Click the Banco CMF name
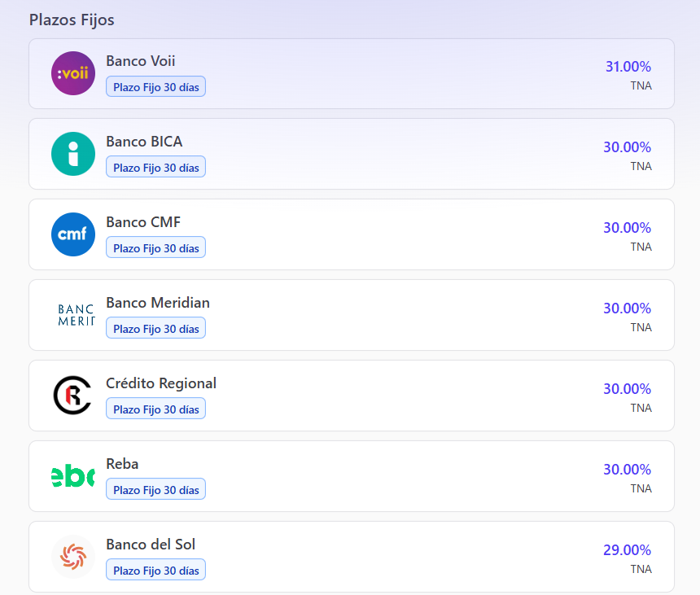The image size is (700, 595). pyautogui.click(x=143, y=222)
